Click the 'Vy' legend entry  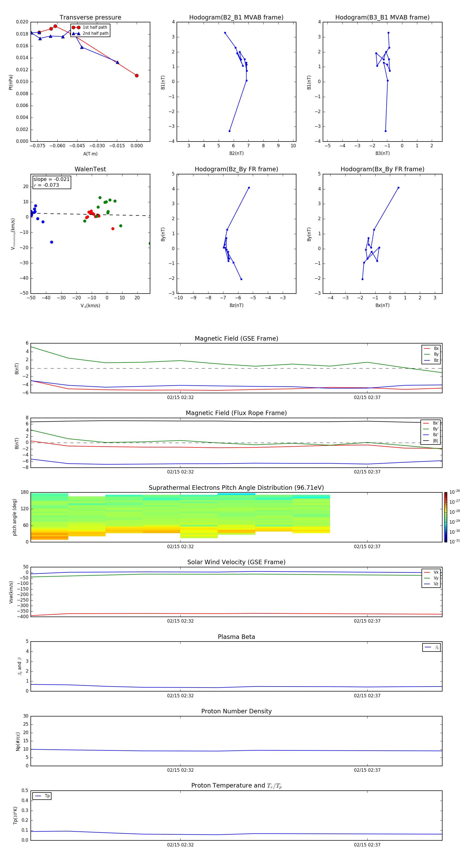(431, 578)
